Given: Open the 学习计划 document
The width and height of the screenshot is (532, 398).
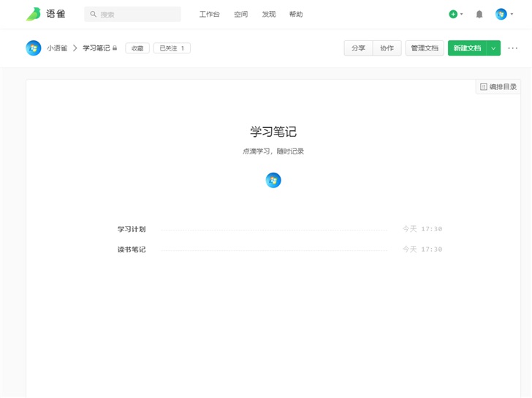Looking at the screenshot, I should (132, 229).
